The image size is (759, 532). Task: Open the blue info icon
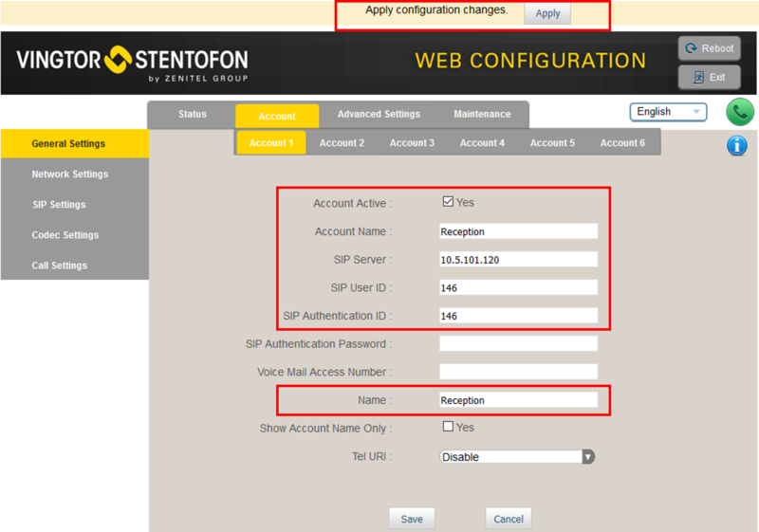pos(737,146)
